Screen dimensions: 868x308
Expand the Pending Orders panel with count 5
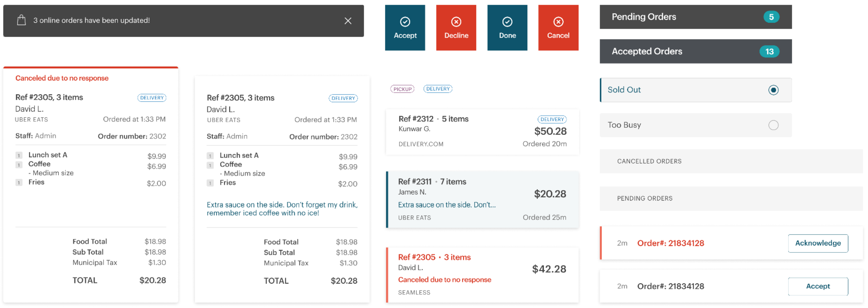(696, 17)
